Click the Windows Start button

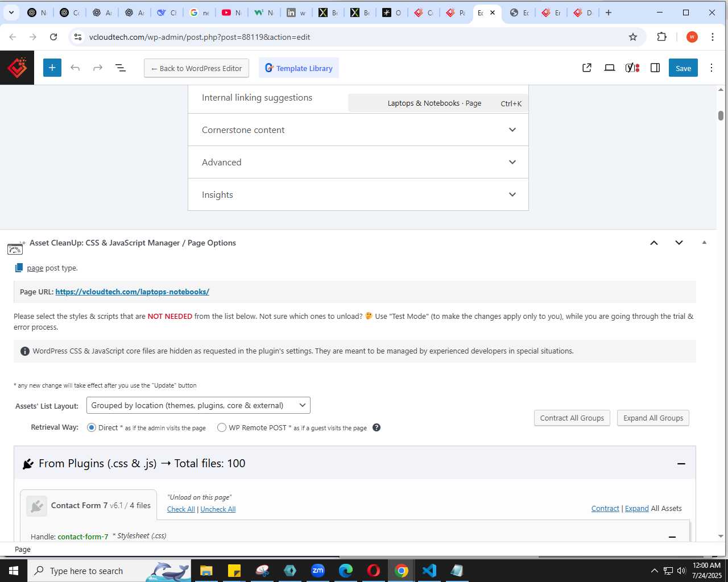pyautogui.click(x=14, y=571)
